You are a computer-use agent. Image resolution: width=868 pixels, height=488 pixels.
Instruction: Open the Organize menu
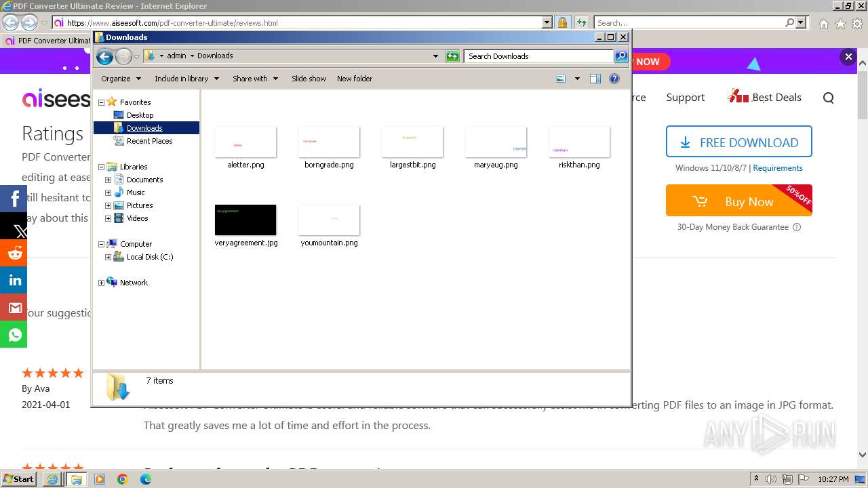[x=121, y=79]
